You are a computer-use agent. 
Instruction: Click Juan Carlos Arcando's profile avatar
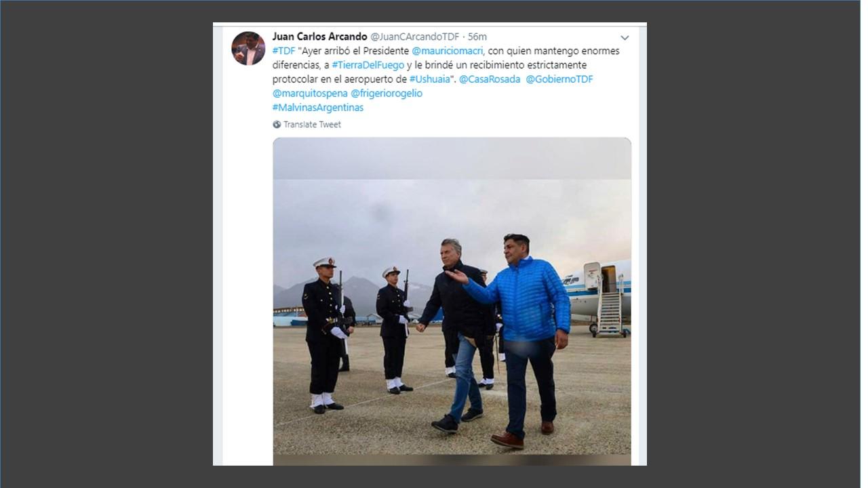tap(248, 48)
